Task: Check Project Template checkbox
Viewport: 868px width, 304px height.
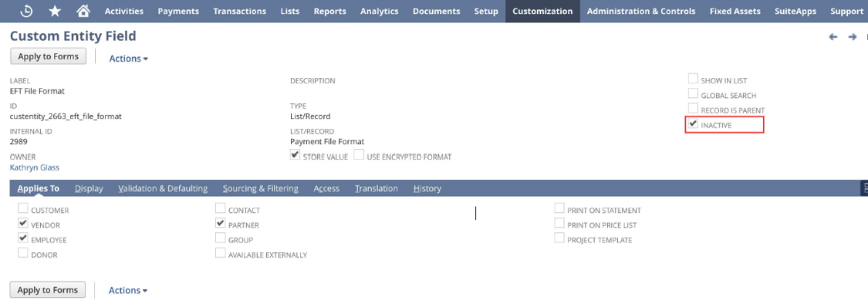Action: (559, 238)
